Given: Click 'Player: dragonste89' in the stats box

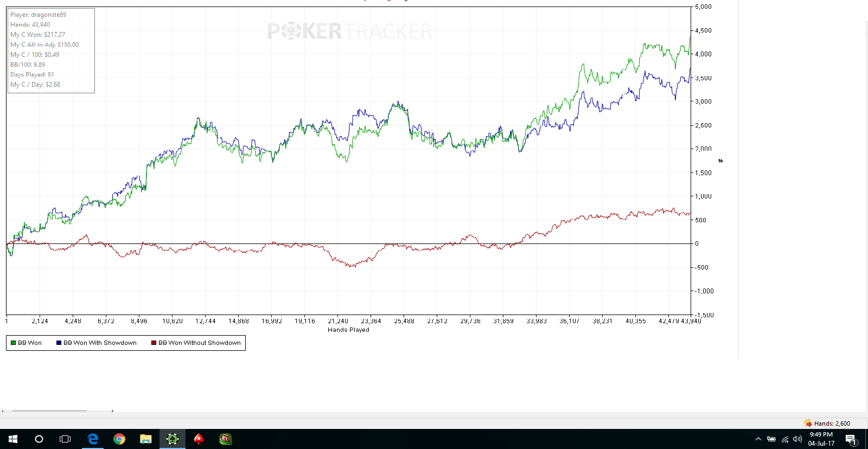Looking at the screenshot, I should coord(38,15).
